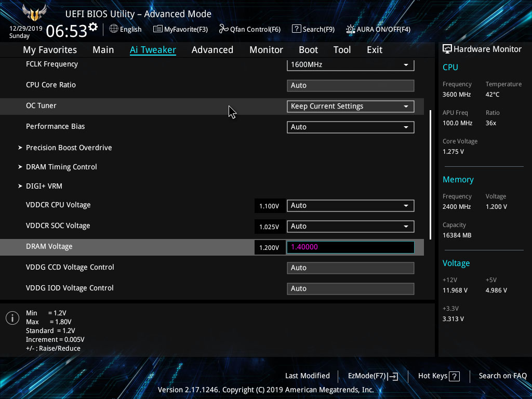
Task: Click the Core Voltage 1.275 V reading
Action: (x=453, y=152)
